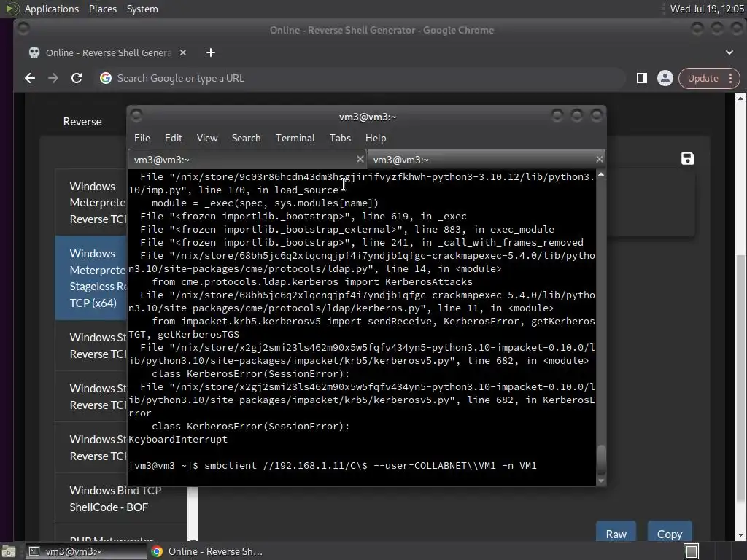Expand the Chrome tab search chevron
Image resolution: width=747 pixels, height=560 pixels.
729,52
